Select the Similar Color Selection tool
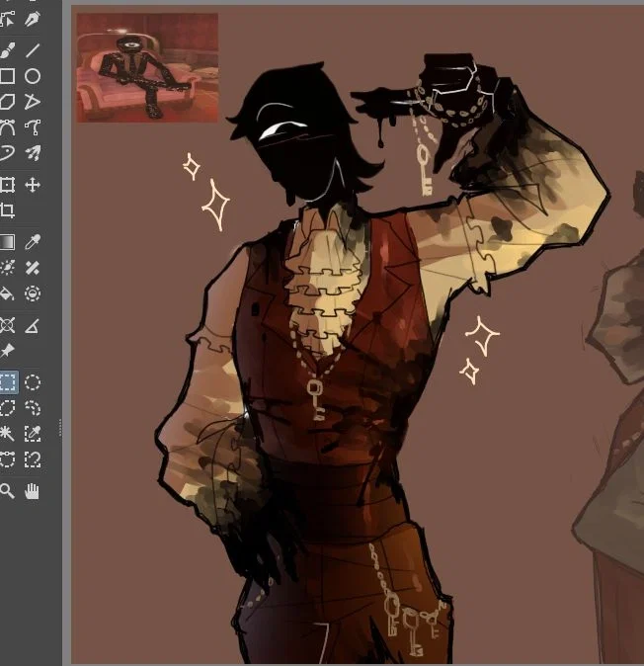Image resolution: width=644 pixels, height=666 pixels. pos(33,433)
